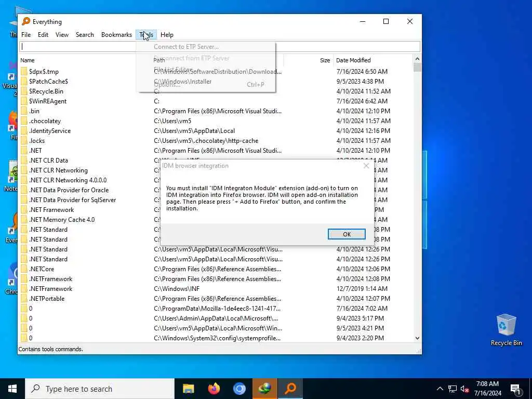Click path 'C:\Users\vm5\.chocolatey\http-cache'
Viewport: 532px width, 399px height.
pyautogui.click(x=206, y=140)
